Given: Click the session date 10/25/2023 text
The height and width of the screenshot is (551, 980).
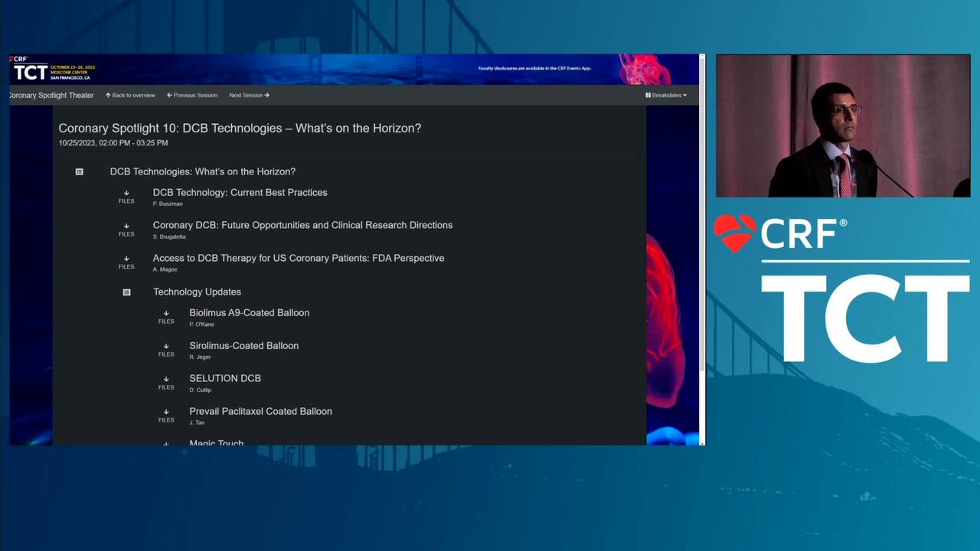Looking at the screenshot, I should tap(113, 143).
